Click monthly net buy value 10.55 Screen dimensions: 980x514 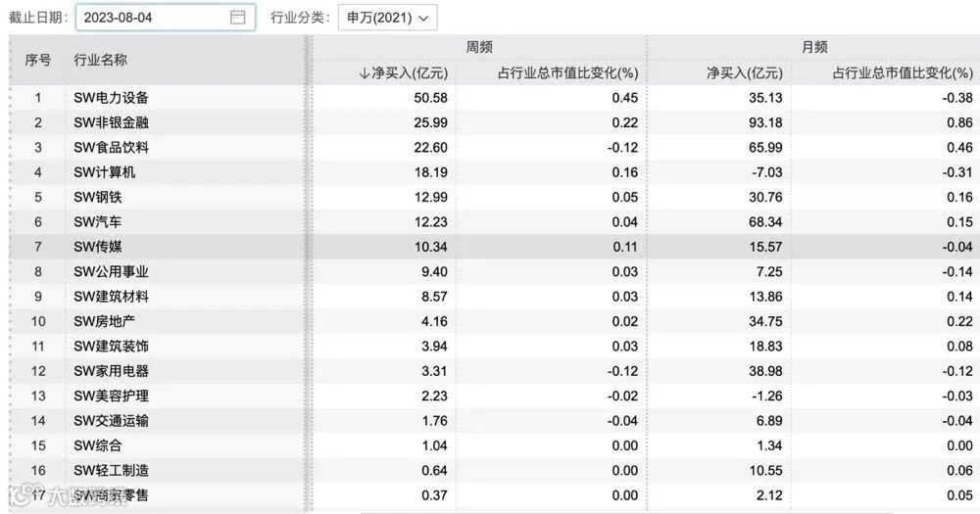tap(765, 471)
